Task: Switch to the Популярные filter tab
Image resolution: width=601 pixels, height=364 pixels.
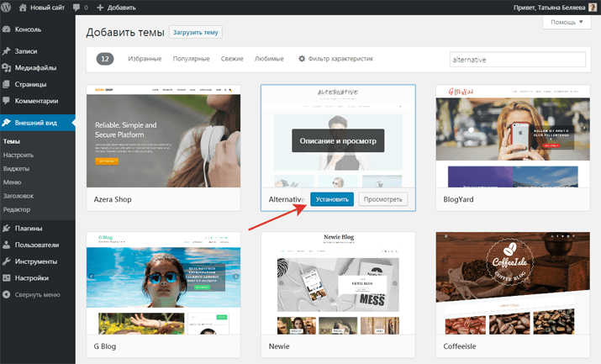Action: click(x=191, y=59)
